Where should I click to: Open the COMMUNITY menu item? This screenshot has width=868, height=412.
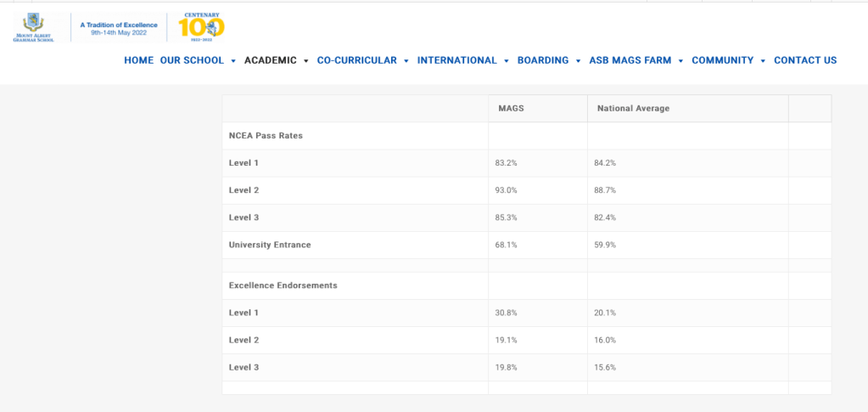[x=722, y=60]
